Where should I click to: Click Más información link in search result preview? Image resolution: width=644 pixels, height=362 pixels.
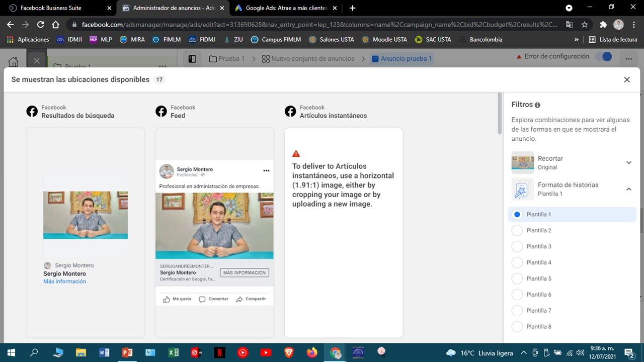pyautogui.click(x=64, y=282)
